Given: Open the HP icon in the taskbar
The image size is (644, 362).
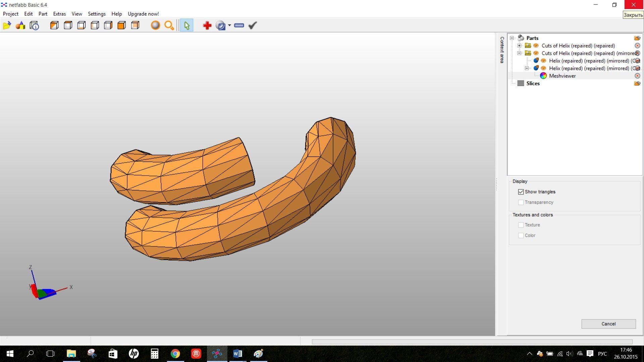Looking at the screenshot, I should tap(133, 354).
